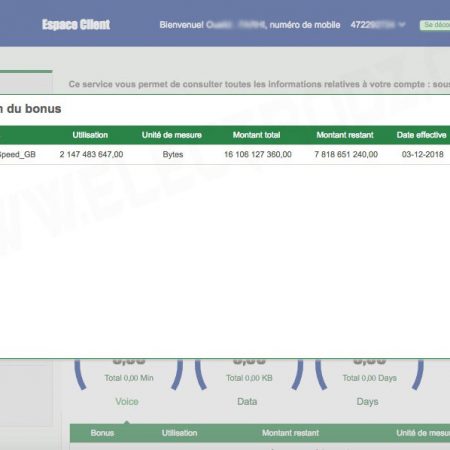Viewport: 450px width, 450px height.
Task: Click the Espace Client logo
Action: pos(76,25)
